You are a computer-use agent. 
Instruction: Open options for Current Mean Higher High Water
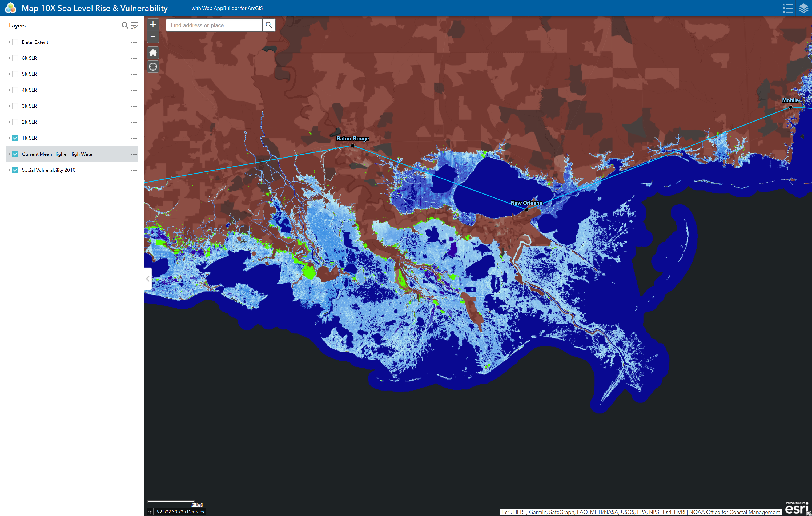134,155
